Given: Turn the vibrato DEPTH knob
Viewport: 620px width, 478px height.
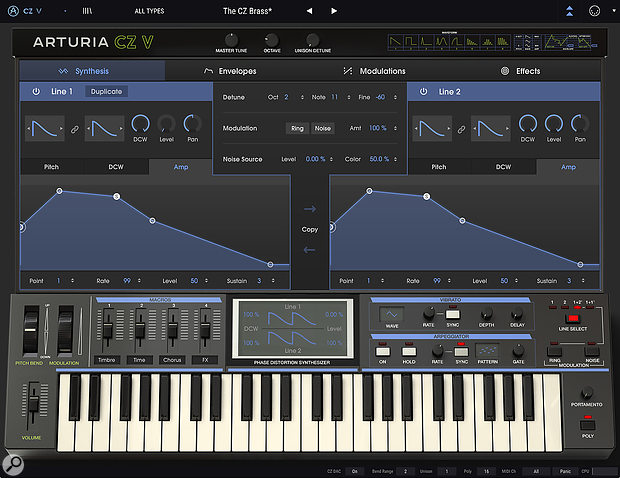Looking at the screenshot, I should (486, 314).
